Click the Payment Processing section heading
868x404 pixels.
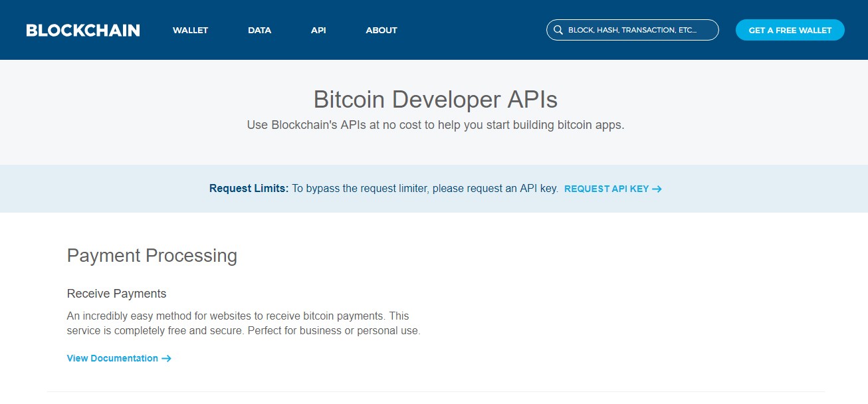click(152, 255)
